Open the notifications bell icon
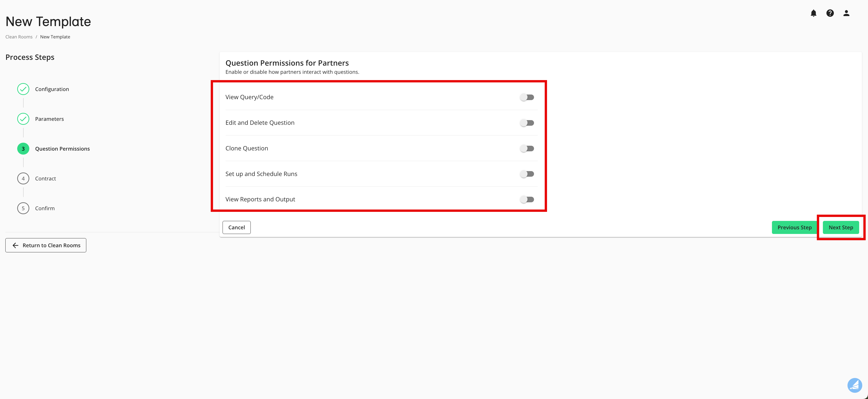 [x=813, y=13]
